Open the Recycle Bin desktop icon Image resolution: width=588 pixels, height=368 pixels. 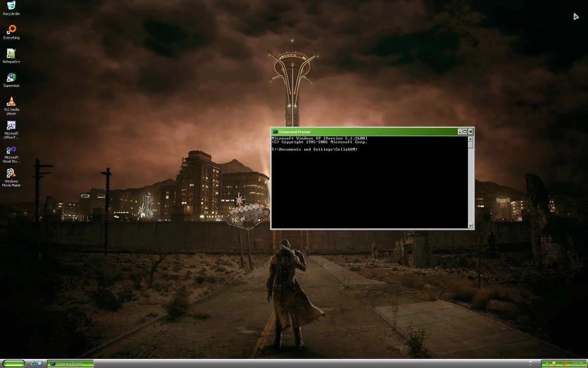pos(11,6)
